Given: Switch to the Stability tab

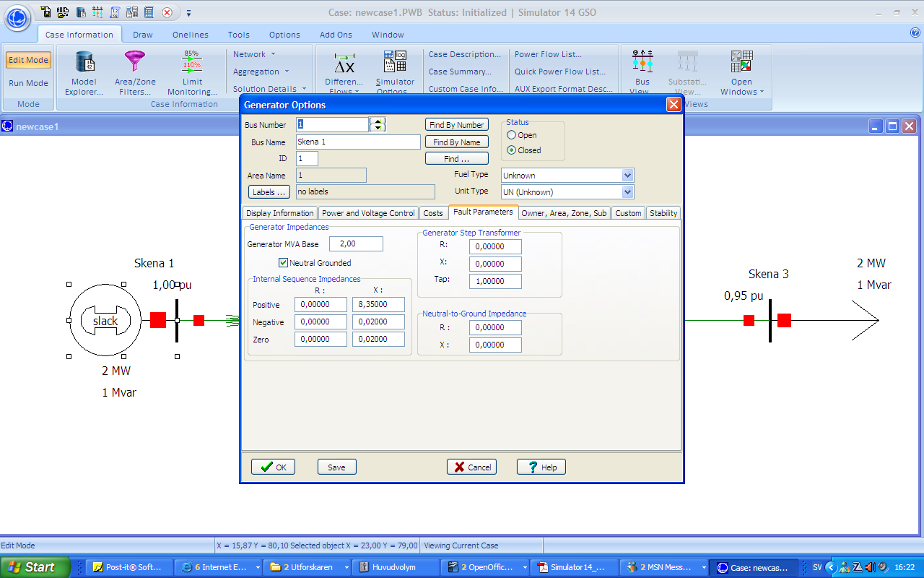Looking at the screenshot, I should coord(663,213).
